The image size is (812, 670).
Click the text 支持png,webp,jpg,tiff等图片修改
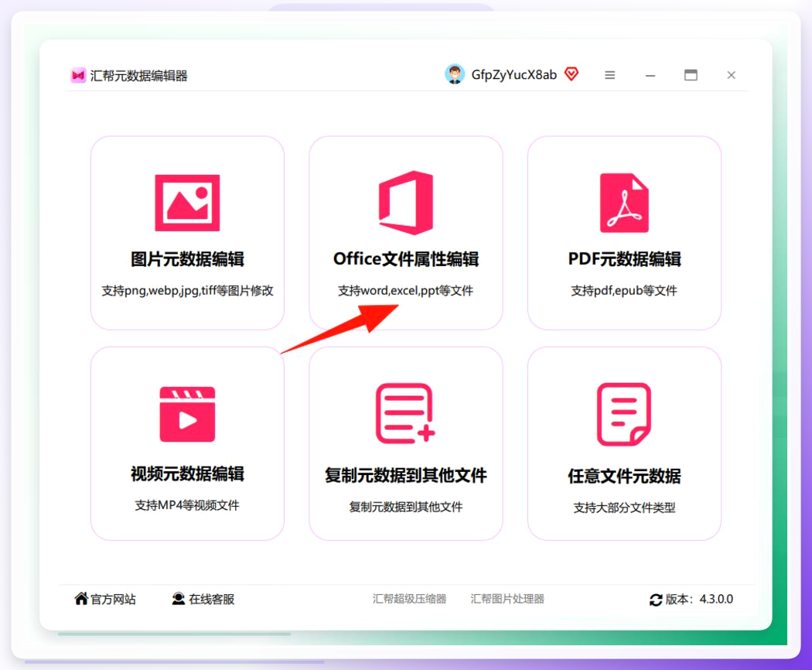click(187, 291)
